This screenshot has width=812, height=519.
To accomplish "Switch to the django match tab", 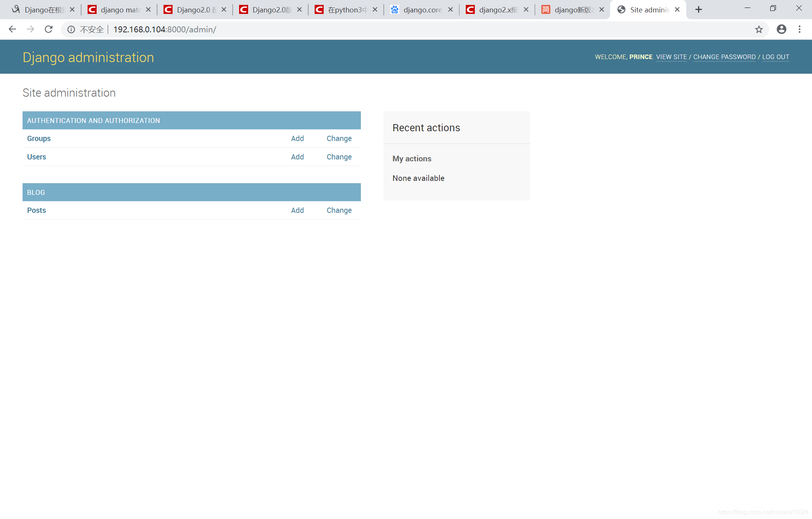I will click(x=120, y=10).
